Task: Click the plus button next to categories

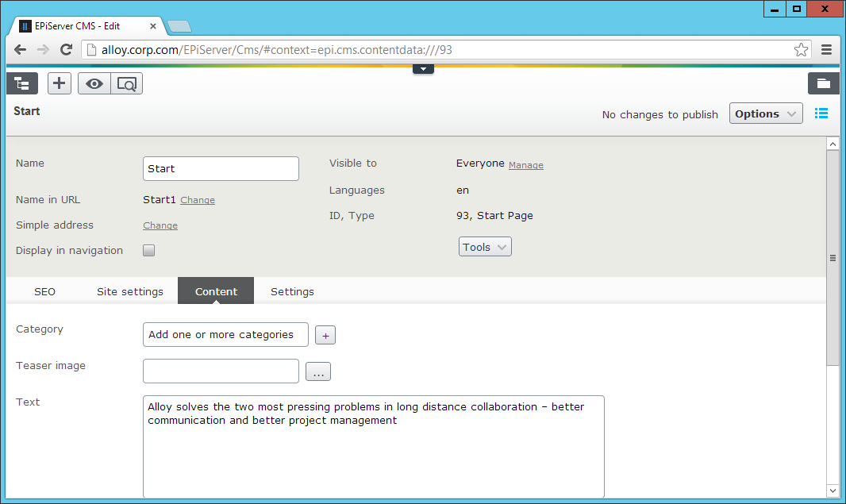Action: point(325,335)
